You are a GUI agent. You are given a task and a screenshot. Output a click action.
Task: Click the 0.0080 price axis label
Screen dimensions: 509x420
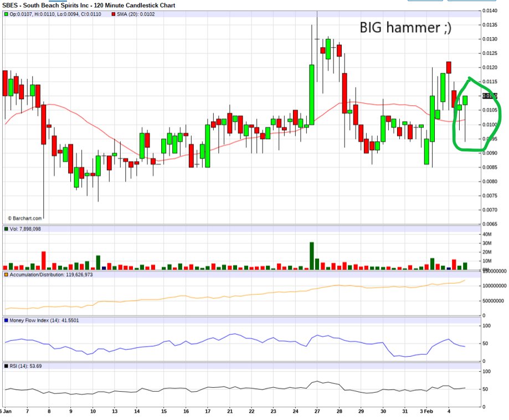point(490,182)
